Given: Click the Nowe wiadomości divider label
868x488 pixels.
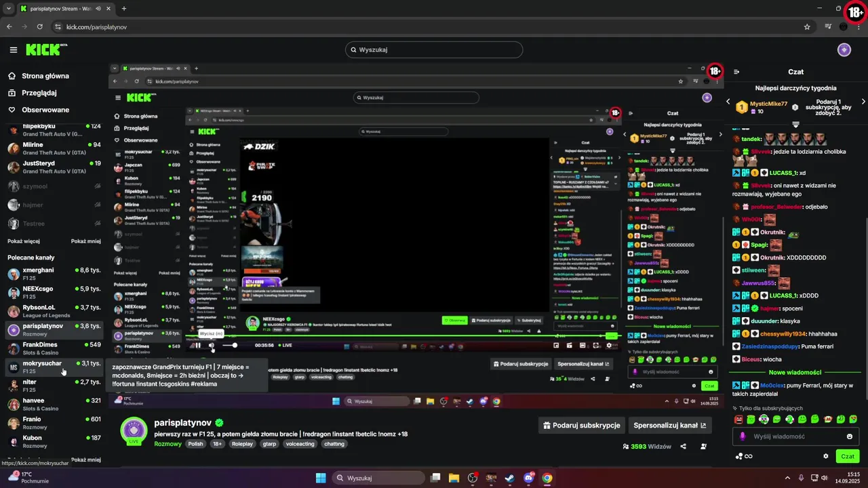Looking at the screenshot, I should coord(795,372).
